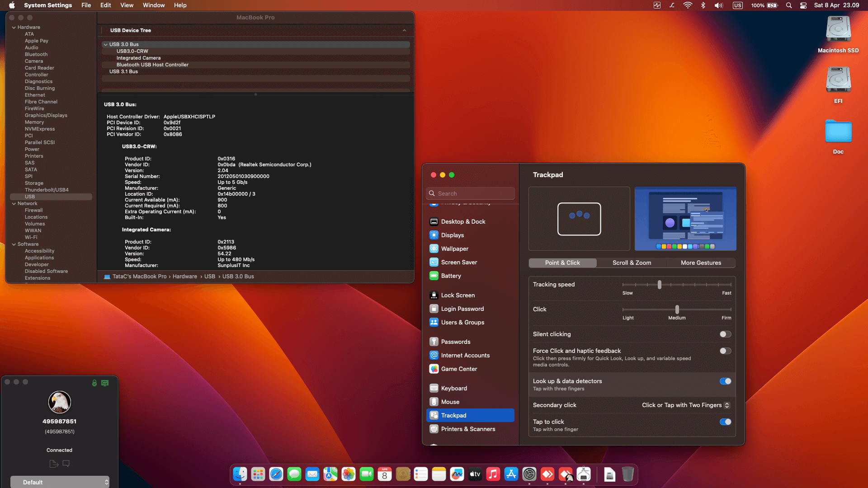Turn off Tap to click
Screen dimensions: 868x488
point(725,422)
